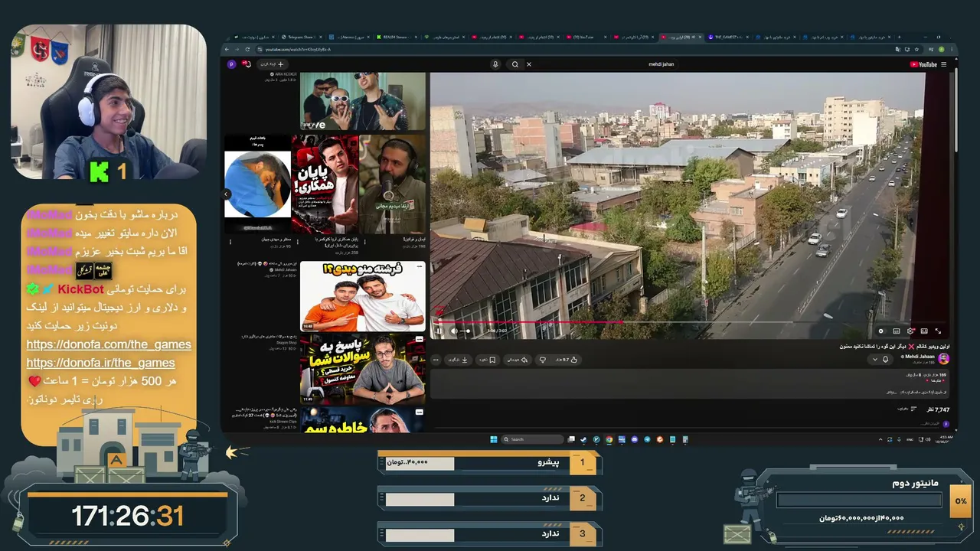The width and height of the screenshot is (980, 551).
Task: Open the YouTube guide hamburger menu
Action: 944,64
